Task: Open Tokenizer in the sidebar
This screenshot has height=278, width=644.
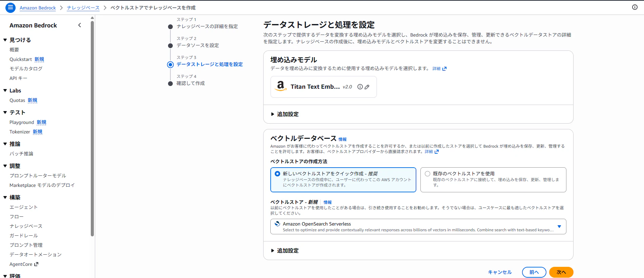Action: coord(20,132)
